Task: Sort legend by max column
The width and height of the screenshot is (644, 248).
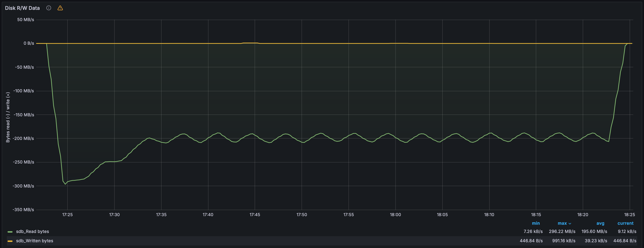Action: coord(562,223)
